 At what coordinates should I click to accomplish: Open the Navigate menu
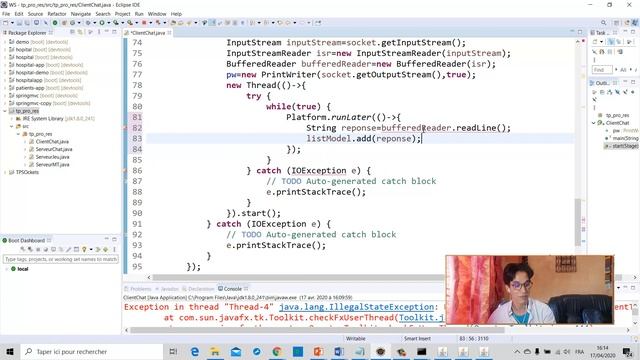click(81, 14)
